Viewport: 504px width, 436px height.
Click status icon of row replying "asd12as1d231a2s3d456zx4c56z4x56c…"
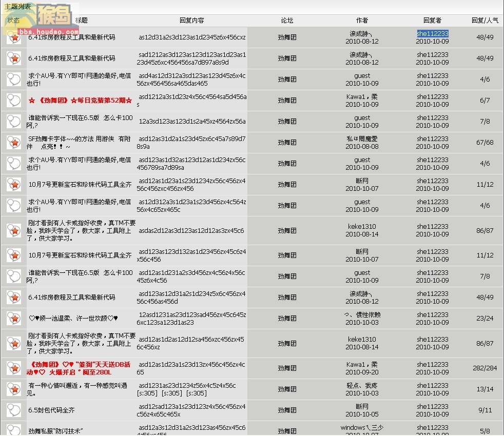(14, 276)
